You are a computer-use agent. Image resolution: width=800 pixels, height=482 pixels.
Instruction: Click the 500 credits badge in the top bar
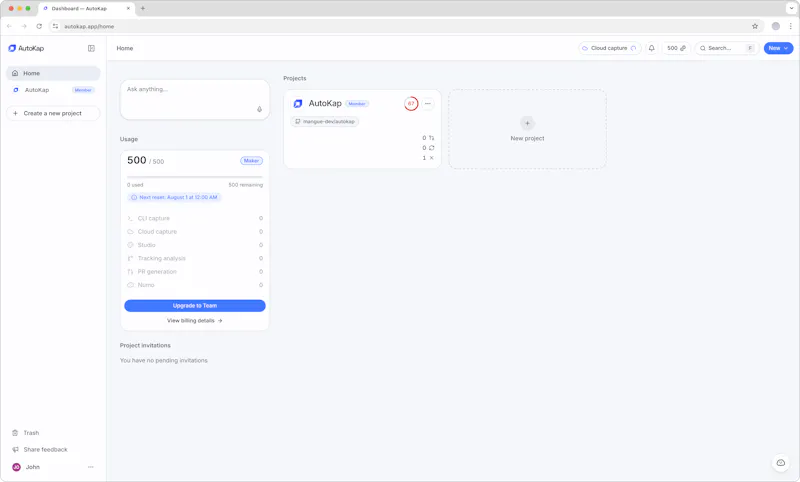677,48
